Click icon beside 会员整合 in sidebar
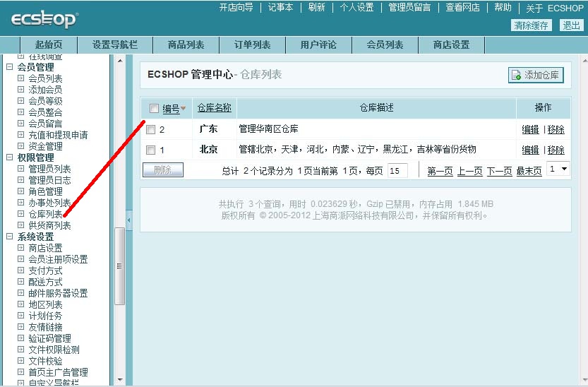 (x=21, y=112)
